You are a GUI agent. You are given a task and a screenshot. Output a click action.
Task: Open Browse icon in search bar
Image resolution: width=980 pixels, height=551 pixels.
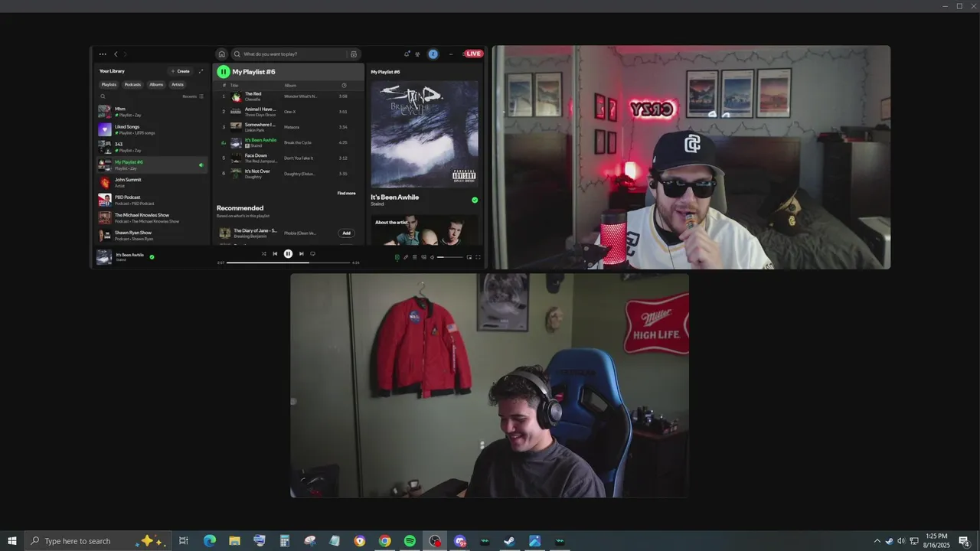(353, 54)
